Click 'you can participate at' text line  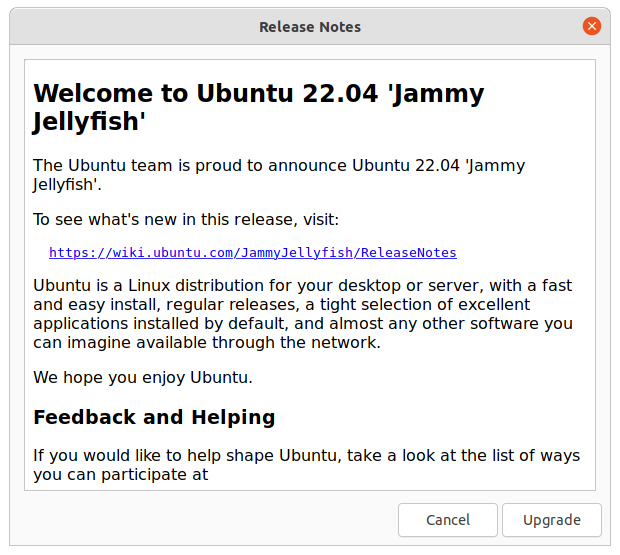(x=120, y=475)
